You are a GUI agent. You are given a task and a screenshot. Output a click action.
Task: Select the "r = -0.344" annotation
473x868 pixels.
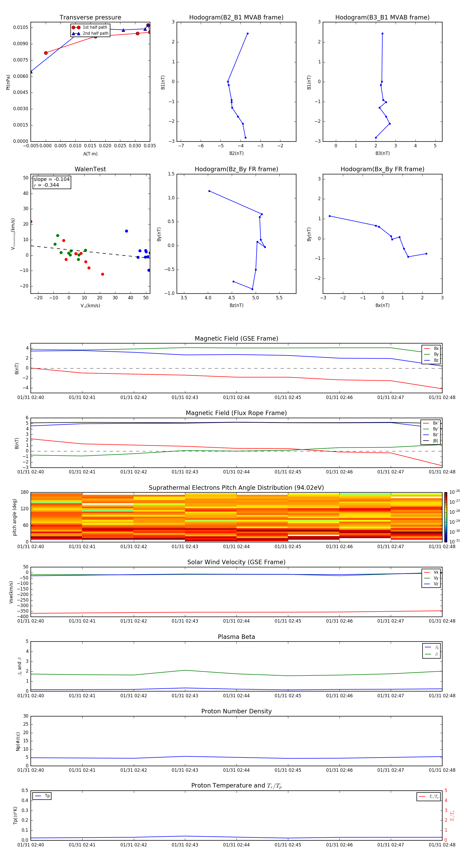pos(47,185)
